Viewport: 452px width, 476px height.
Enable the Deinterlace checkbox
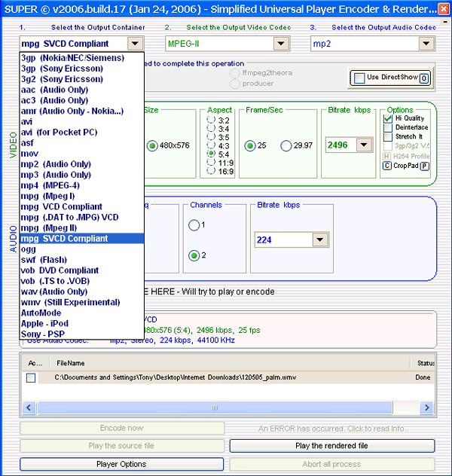388,127
